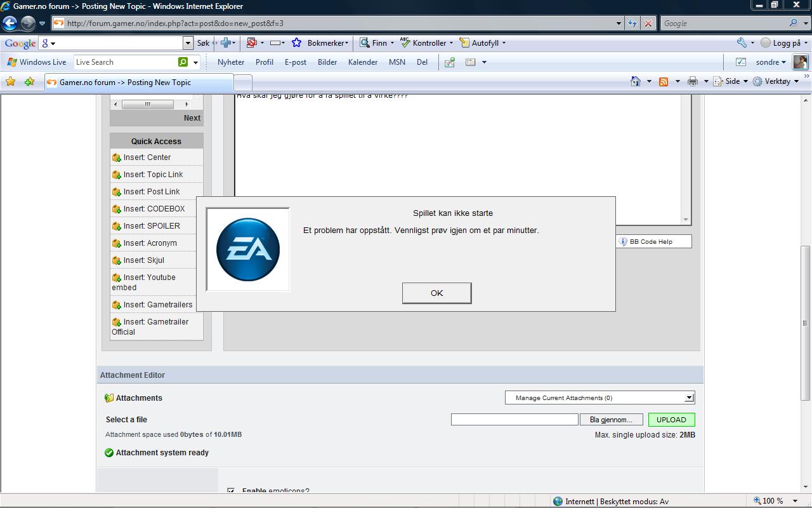
Task: Click the Home page icon
Action: pos(636,81)
